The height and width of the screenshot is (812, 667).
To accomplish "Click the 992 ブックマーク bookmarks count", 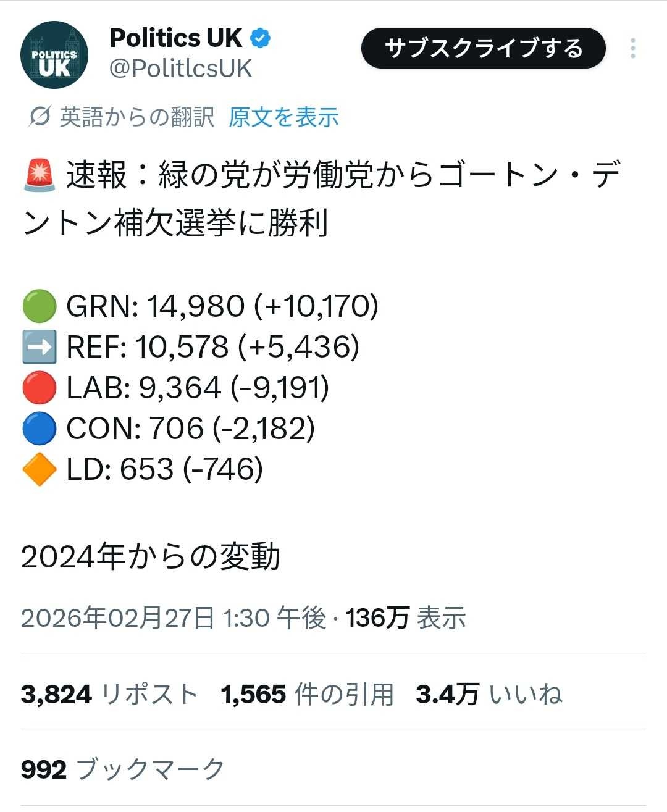I will tap(122, 769).
